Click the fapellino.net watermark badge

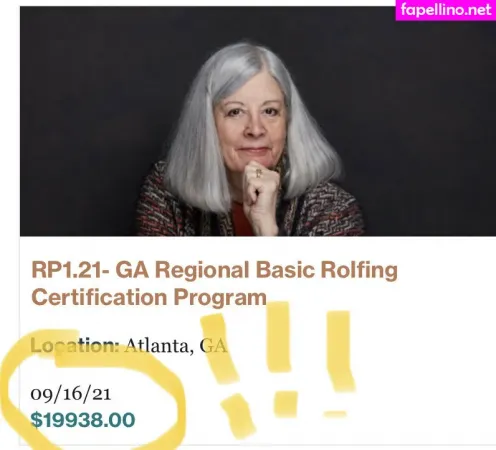pos(446,10)
